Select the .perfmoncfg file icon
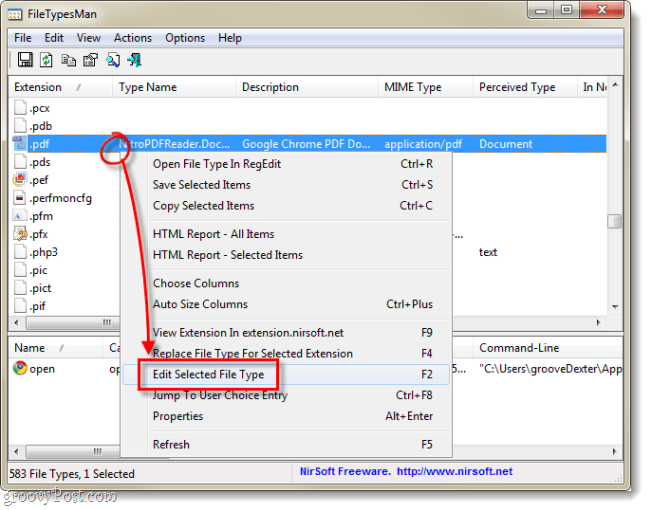Viewport: 650px width, 510px height. [19, 198]
